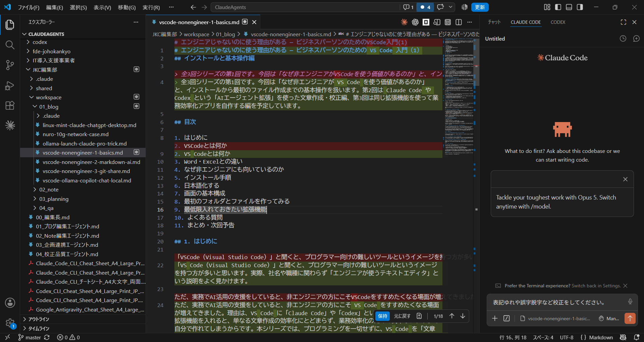Viewport: 644px width, 342px height.
Task: Open the Search view in activity bar
Action: 10,45
